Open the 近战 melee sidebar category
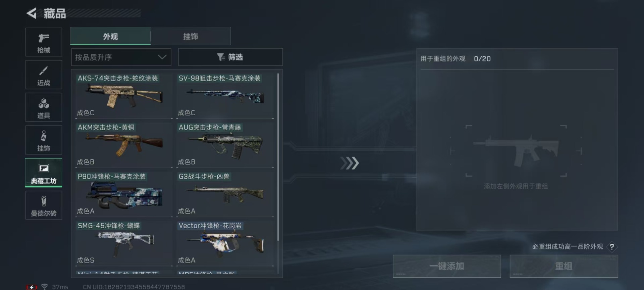The width and height of the screenshot is (644, 290). (44, 75)
